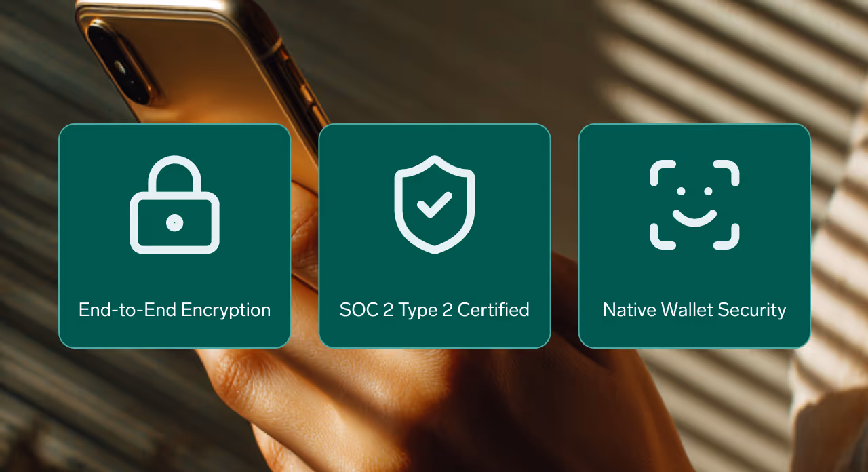The height and width of the screenshot is (472, 868).
Task: Click the "End-to-End Encryption" label
Action: (x=175, y=310)
